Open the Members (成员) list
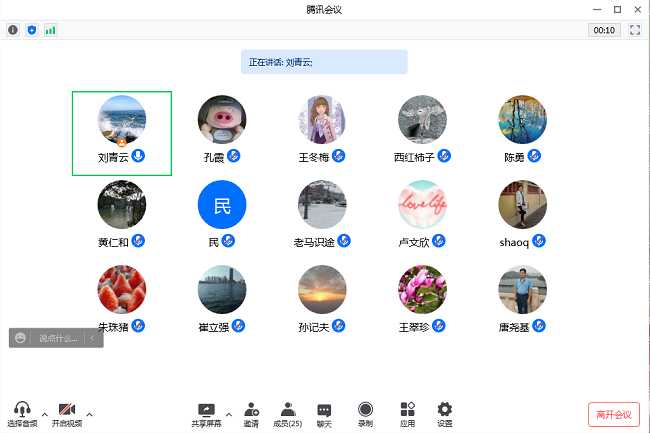This screenshot has height=433, width=650. click(288, 414)
